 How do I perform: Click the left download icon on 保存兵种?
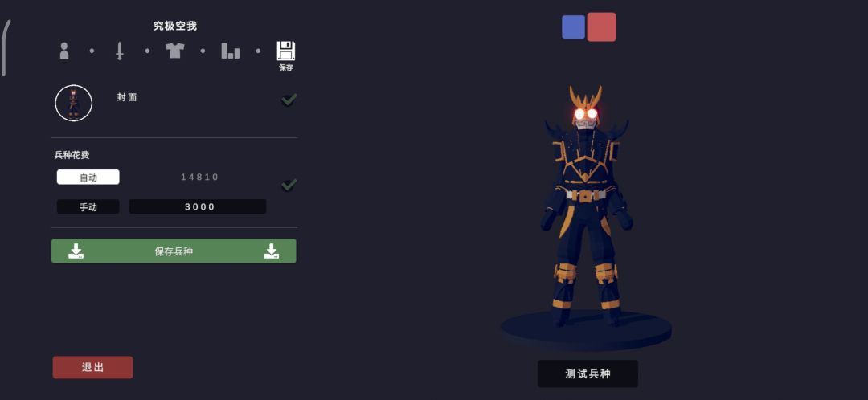(76, 251)
